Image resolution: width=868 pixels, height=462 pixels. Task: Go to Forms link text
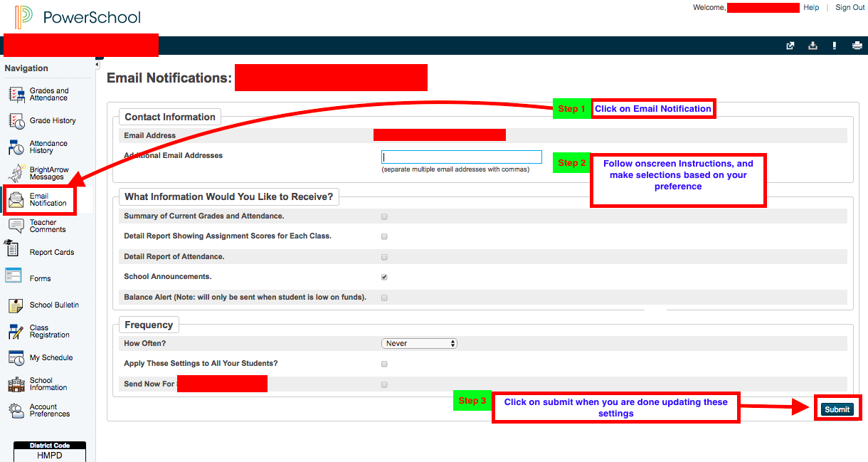pos(41,279)
